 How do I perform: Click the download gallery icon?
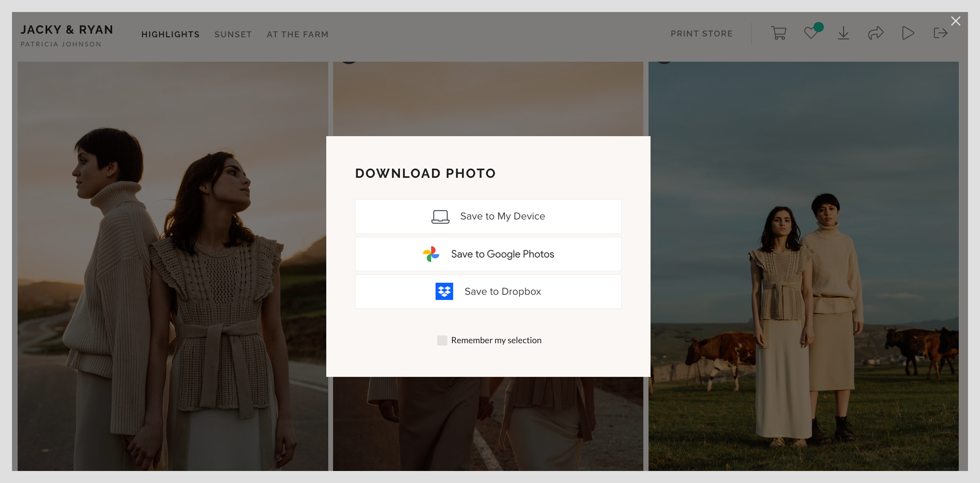(843, 33)
